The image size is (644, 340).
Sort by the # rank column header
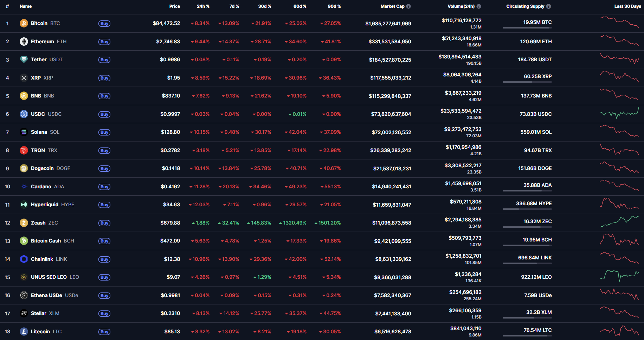(7, 6)
